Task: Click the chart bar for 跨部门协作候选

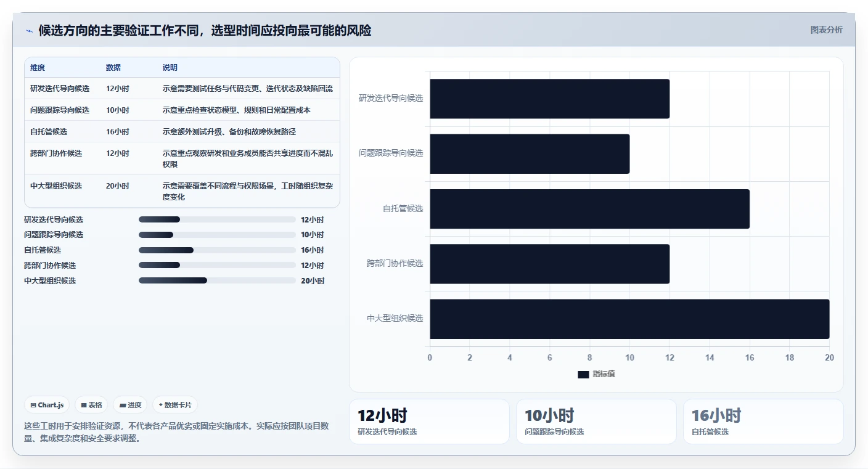Action: click(x=549, y=264)
